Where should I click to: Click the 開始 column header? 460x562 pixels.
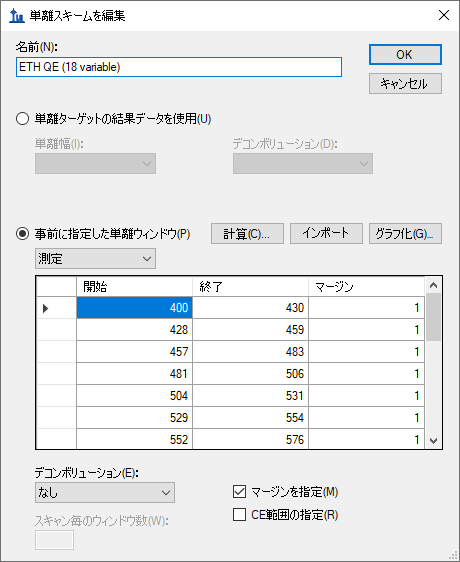134,286
